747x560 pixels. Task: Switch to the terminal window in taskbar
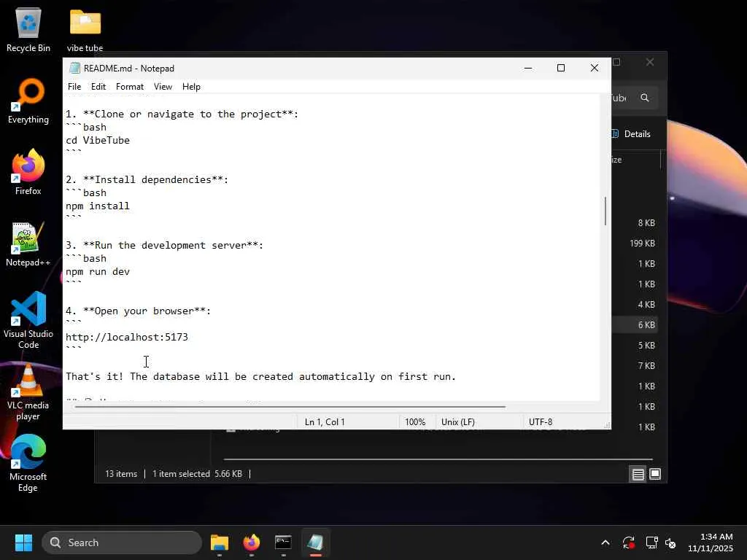pyautogui.click(x=284, y=542)
